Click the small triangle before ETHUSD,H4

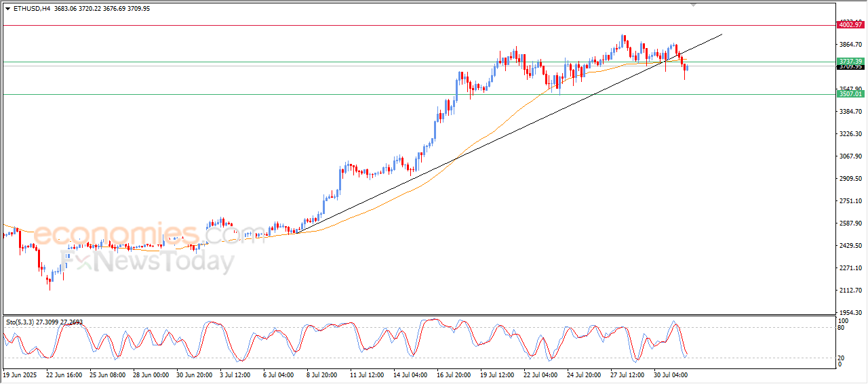tap(8, 9)
